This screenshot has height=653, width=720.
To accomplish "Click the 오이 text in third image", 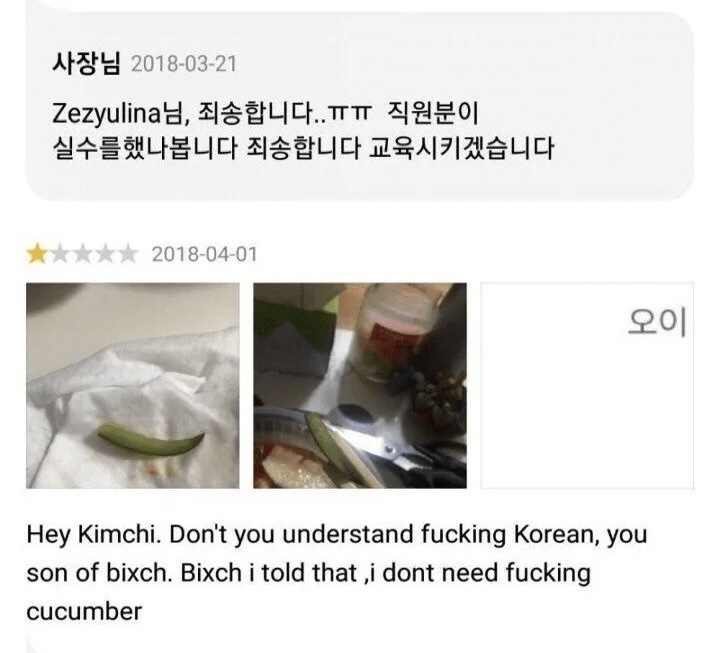I will tap(657, 322).
